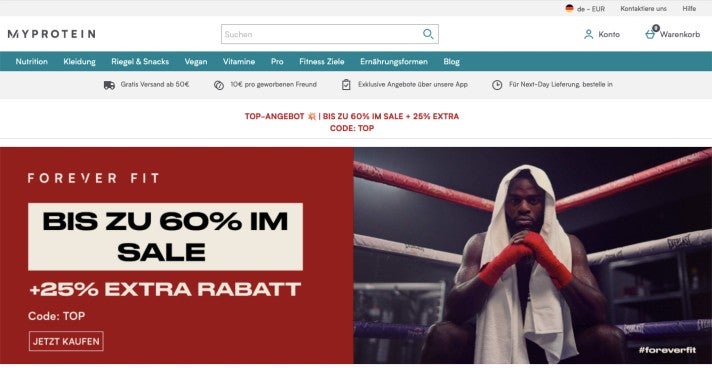The height and width of the screenshot is (368, 712).
Task: Expand the Kleidung category menu
Action: (x=79, y=62)
